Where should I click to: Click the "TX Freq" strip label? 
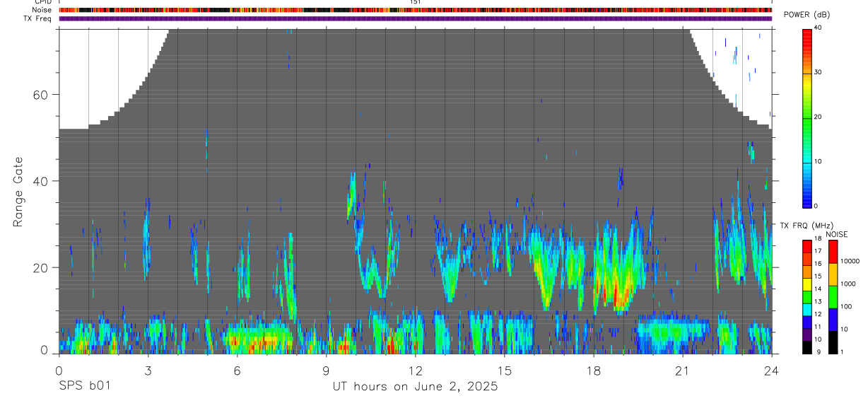[x=38, y=18]
